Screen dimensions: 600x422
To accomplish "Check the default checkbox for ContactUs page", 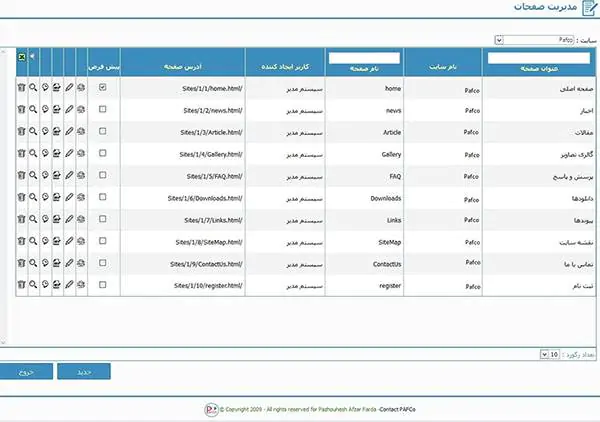I will [x=103, y=263].
